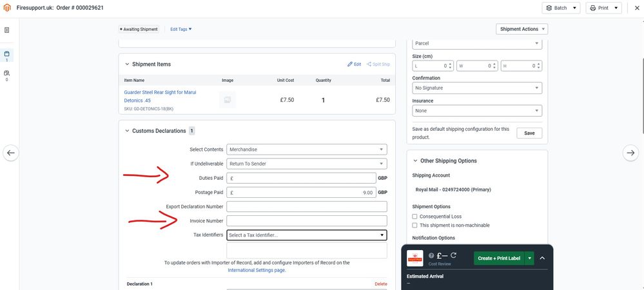The width and height of the screenshot is (644, 290).
Task: Click the page vertical scrollbar
Action: click(642, 97)
